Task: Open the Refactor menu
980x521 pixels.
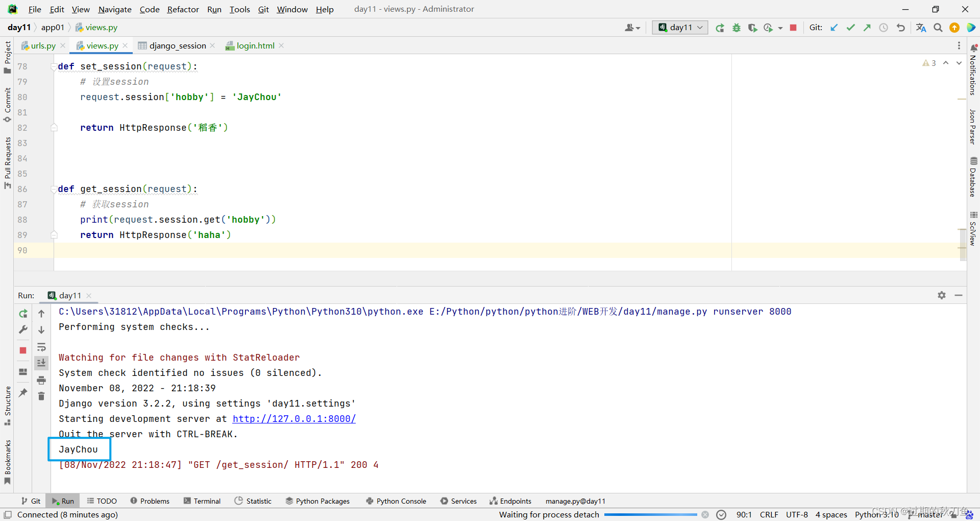Action: [x=183, y=9]
